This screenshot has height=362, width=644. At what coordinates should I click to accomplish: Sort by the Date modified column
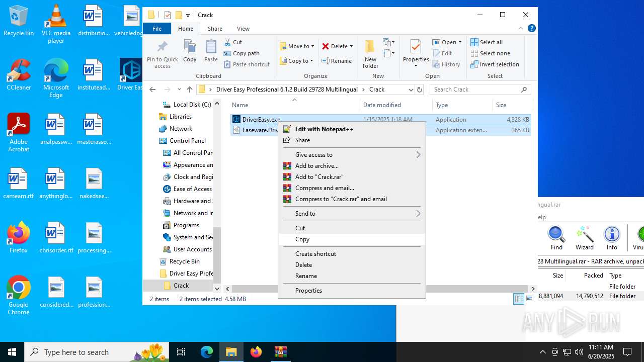click(x=396, y=105)
